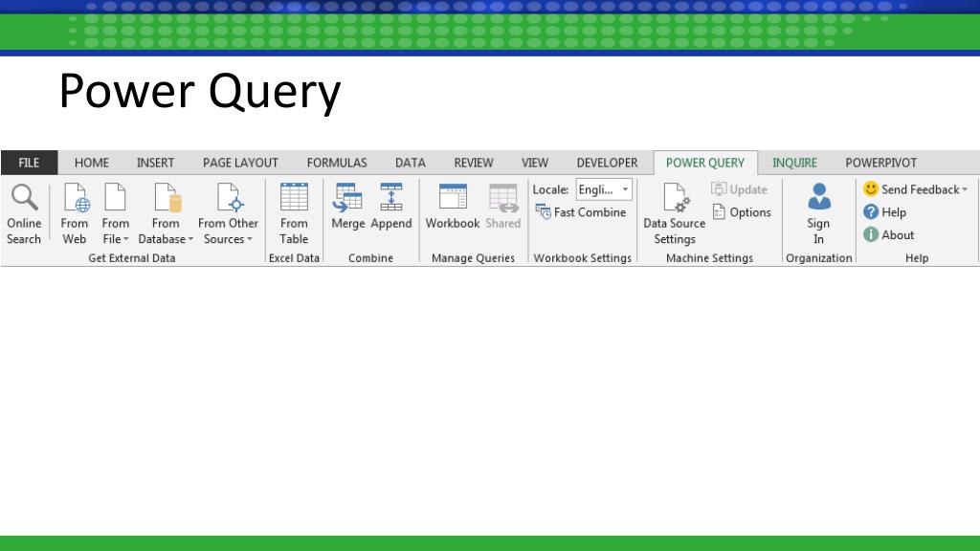The width and height of the screenshot is (980, 551).
Task: Click the Append queries icon
Action: click(x=391, y=197)
